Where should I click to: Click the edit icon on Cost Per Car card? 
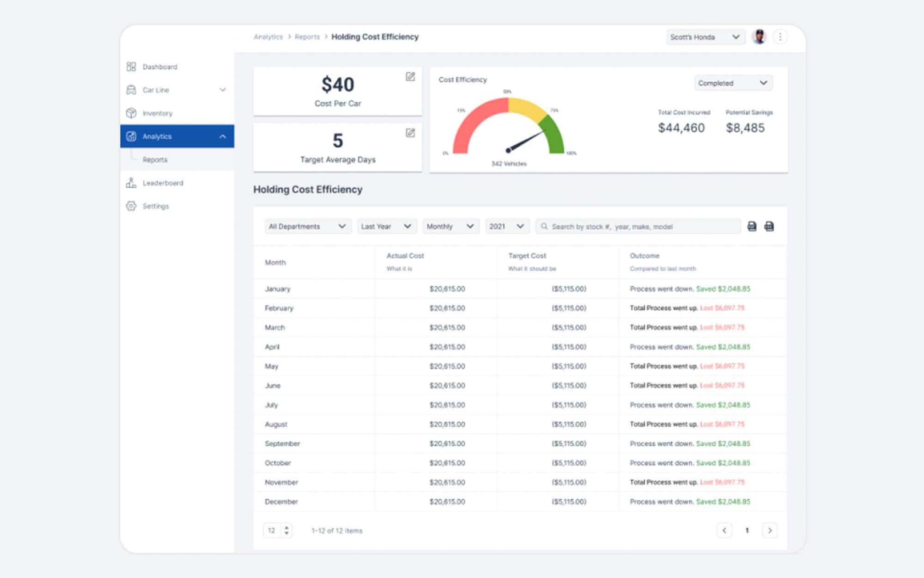coord(410,77)
